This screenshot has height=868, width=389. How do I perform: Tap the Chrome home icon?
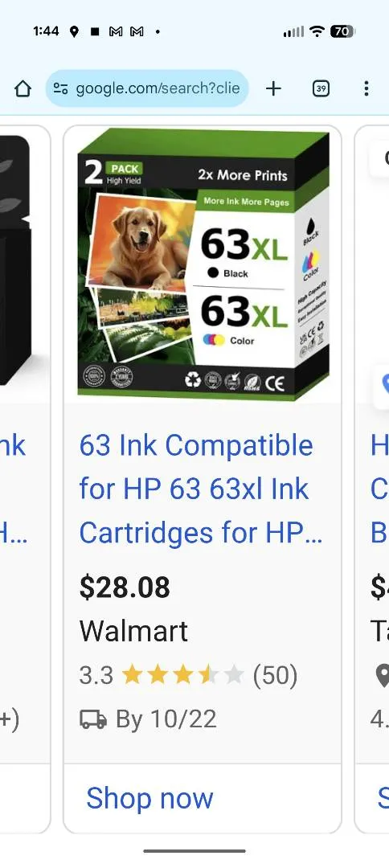click(x=23, y=88)
